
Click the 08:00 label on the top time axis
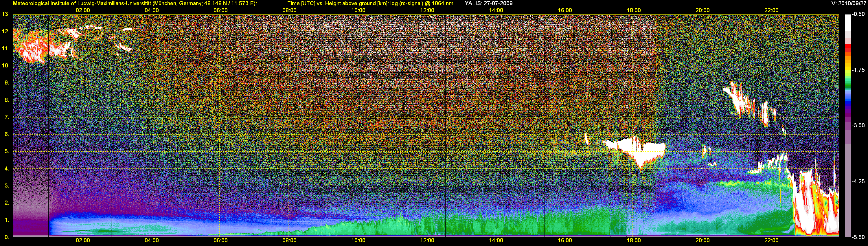pyautogui.click(x=289, y=10)
